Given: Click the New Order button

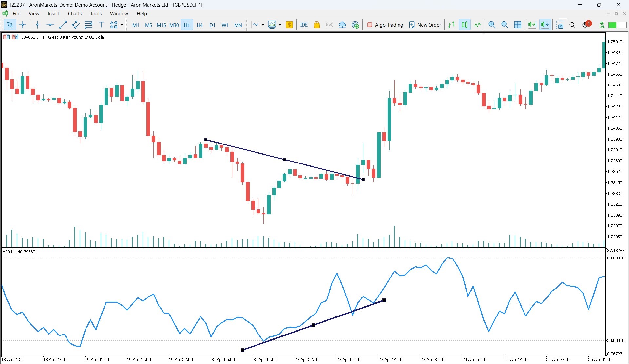Looking at the screenshot, I should (x=425, y=25).
